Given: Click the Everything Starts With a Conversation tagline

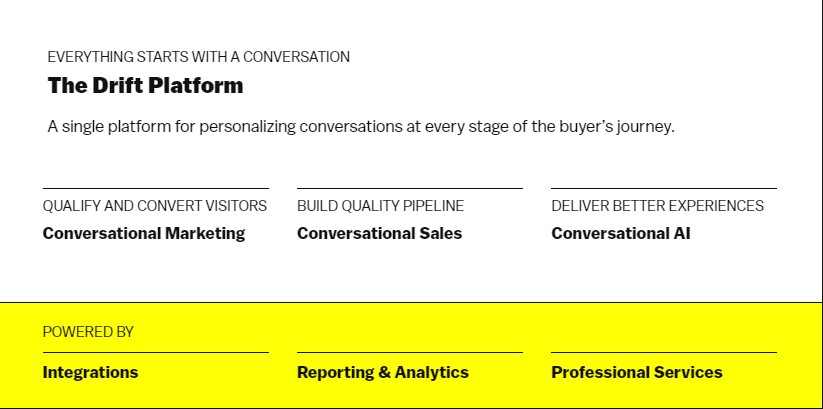Looking at the screenshot, I should coord(198,57).
